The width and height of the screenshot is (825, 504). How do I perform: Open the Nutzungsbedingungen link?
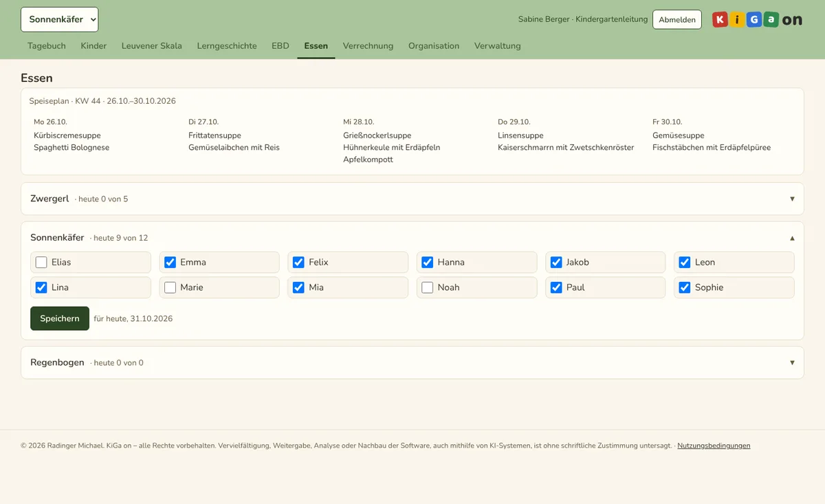pyautogui.click(x=714, y=446)
